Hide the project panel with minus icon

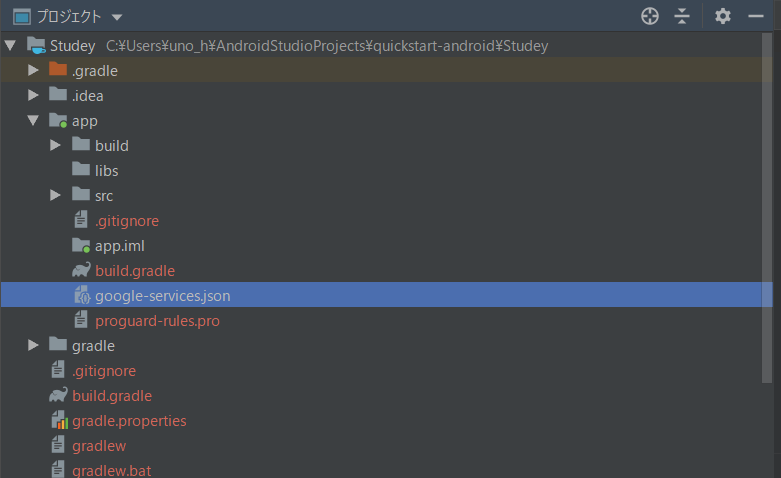(x=756, y=16)
